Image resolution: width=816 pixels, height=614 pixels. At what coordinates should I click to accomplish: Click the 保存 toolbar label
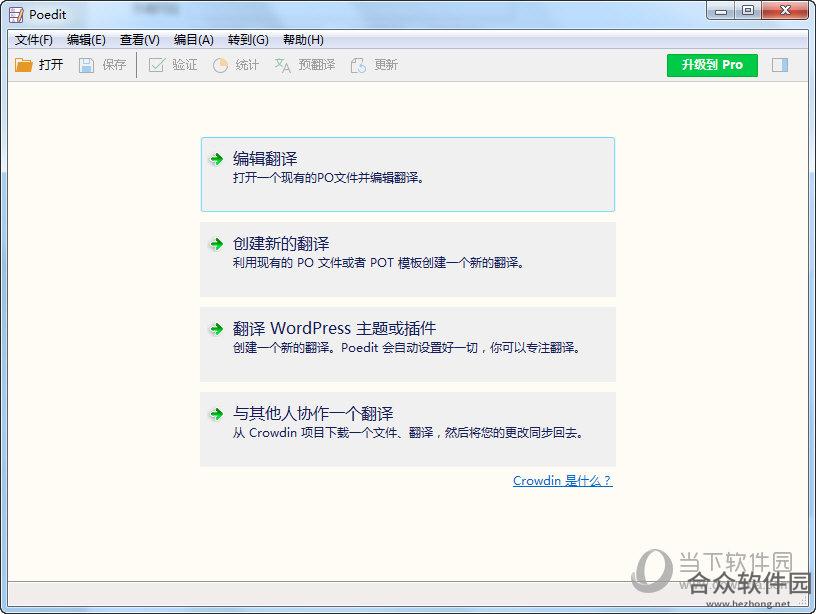[114, 65]
